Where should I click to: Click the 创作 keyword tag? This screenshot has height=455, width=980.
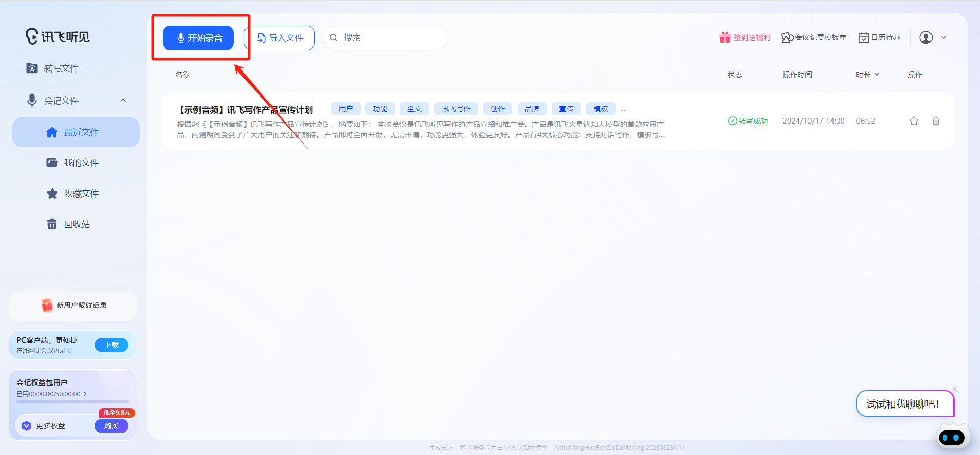tap(498, 109)
